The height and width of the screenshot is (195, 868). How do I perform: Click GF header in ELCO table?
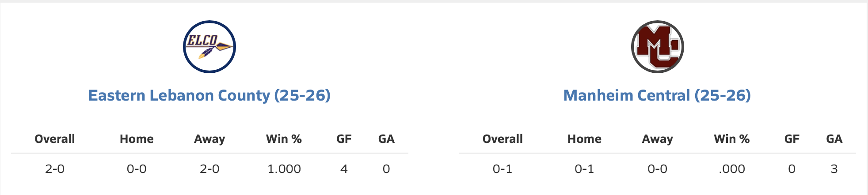(x=344, y=139)
